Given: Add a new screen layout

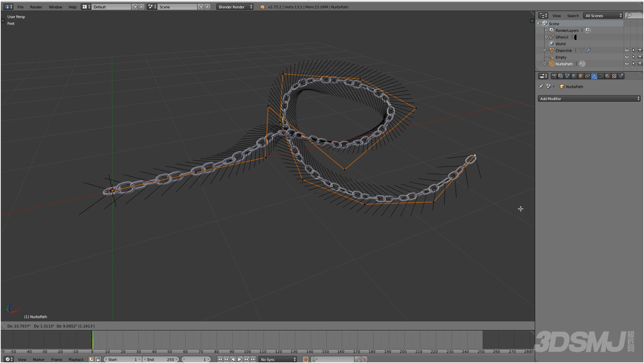Looking at the screenshot, I should point(135,7).
